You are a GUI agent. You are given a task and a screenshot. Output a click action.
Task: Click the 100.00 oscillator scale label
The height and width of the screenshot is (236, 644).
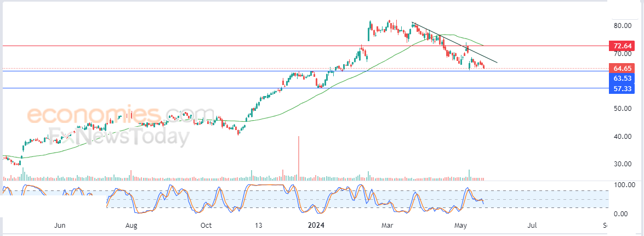point(625,185)
